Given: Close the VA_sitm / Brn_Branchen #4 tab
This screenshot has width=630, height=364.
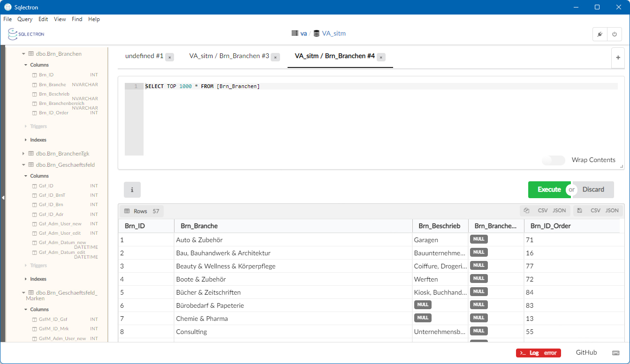Looking at the screenshot, I should point(381,57).
